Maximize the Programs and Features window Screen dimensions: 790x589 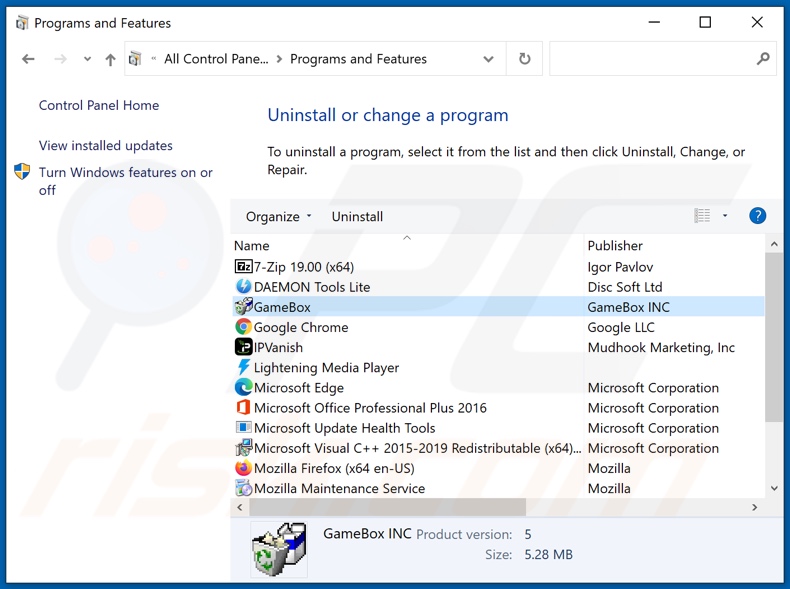[705, 22]
